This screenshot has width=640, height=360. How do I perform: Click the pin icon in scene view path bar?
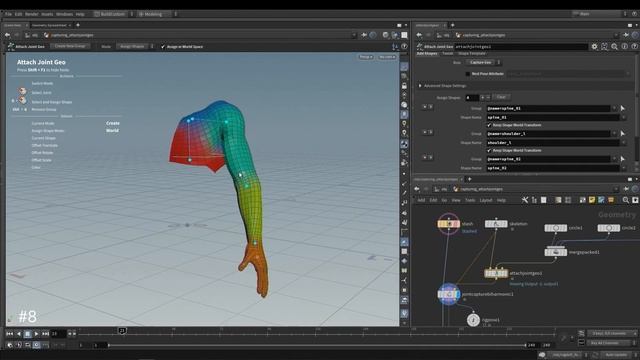pos(364,35)
